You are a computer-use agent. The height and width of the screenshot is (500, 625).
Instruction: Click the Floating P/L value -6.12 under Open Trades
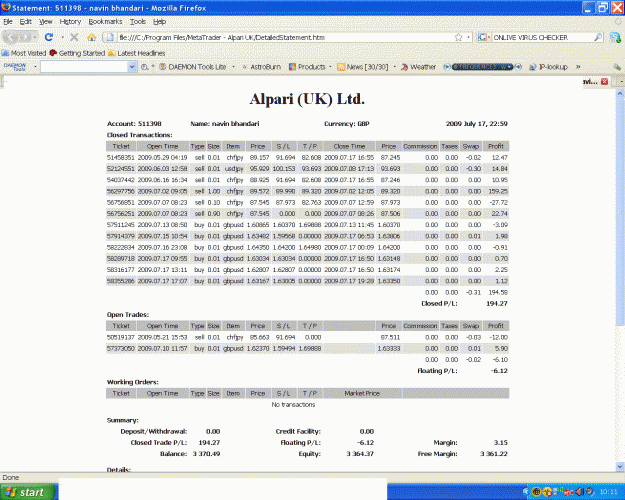[x=499, y=371]
